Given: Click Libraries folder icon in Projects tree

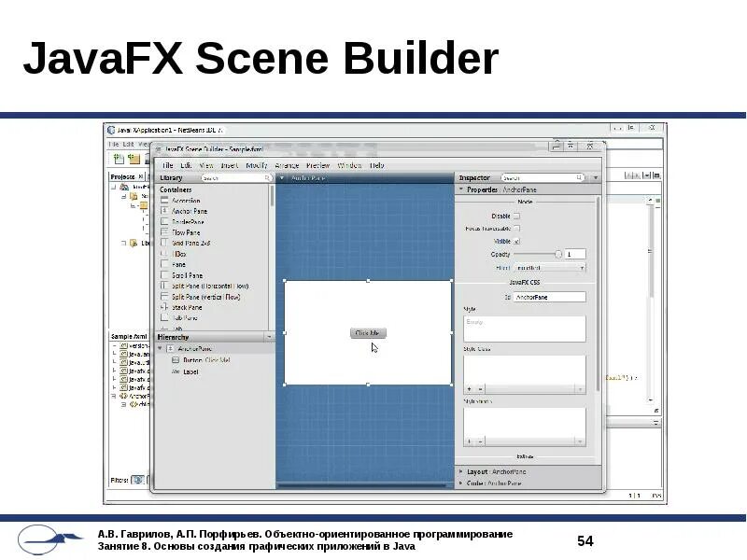Looking at the screenshot, I should 134,243.
